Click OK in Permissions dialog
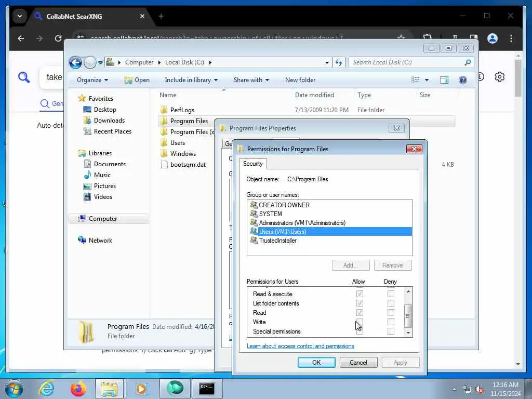532x399 pixels. [316, 362]
